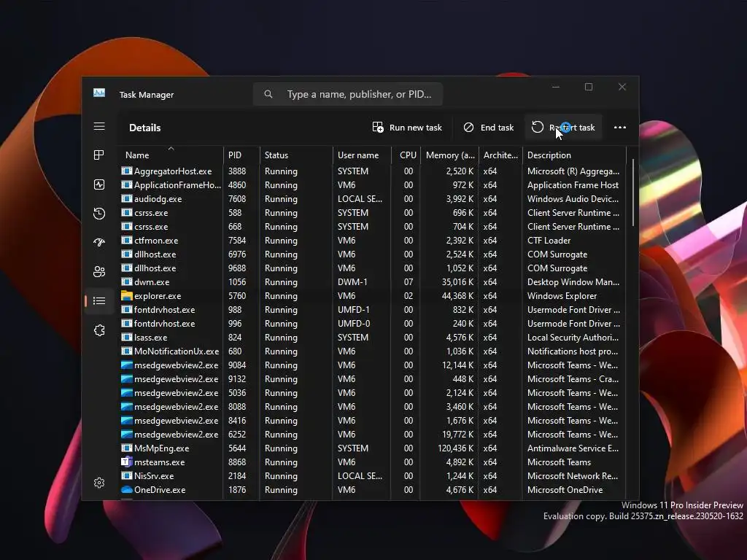Click the Antimalware Service E... description
This screenshot has height=560, width=747.
tap(573, 448)
